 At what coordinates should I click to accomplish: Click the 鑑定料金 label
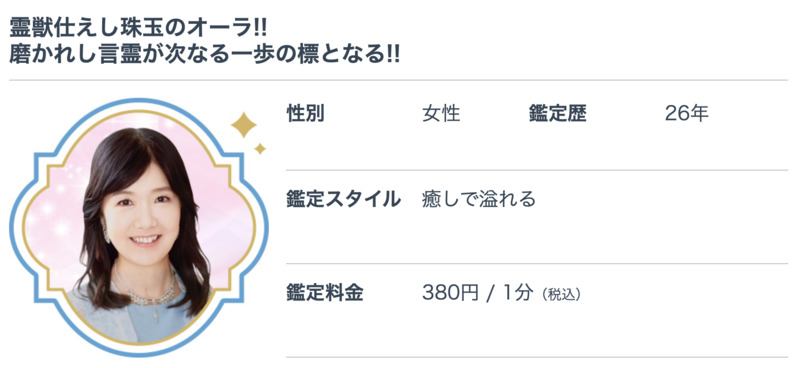(324, 293)
